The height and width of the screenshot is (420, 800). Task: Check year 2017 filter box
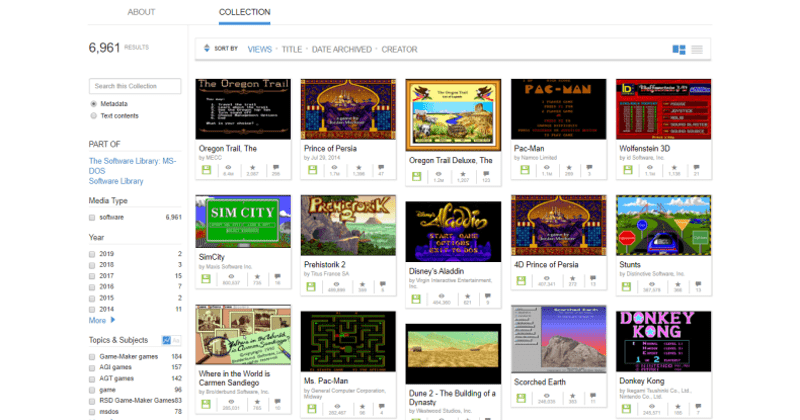point(92,276)
